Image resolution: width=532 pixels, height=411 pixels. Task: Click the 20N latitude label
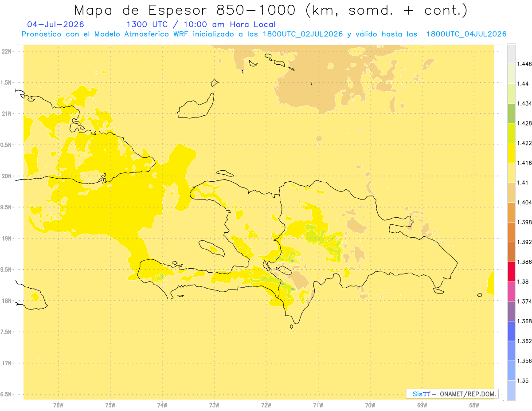pyautogui.click(x=7, y=176)
